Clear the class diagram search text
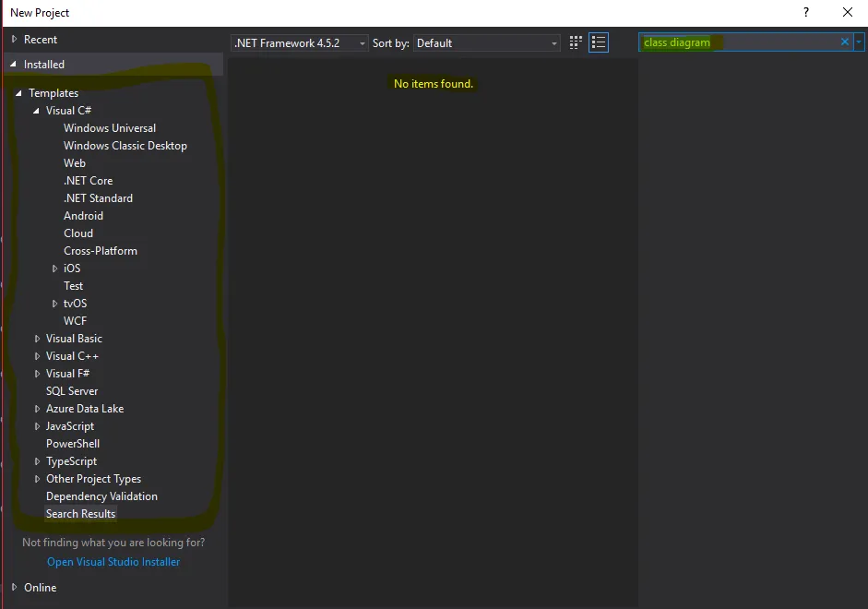Image resolution: width=868 pixels, height=609 pixels. [x=845, y=42]
